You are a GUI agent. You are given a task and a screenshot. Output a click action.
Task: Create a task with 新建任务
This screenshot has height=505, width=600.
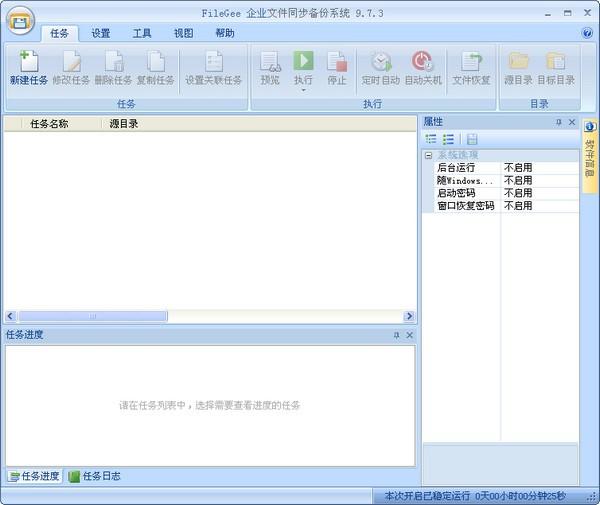coord(29,68)
